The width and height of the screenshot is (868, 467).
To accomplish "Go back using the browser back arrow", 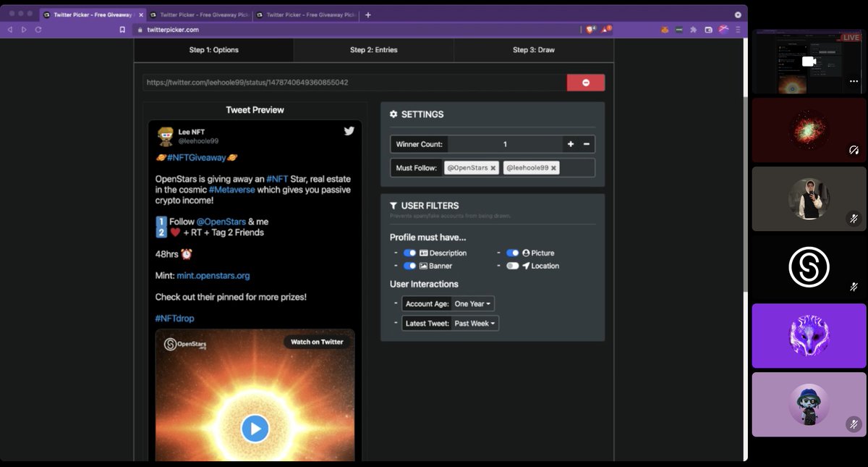I will click(10, 30).
